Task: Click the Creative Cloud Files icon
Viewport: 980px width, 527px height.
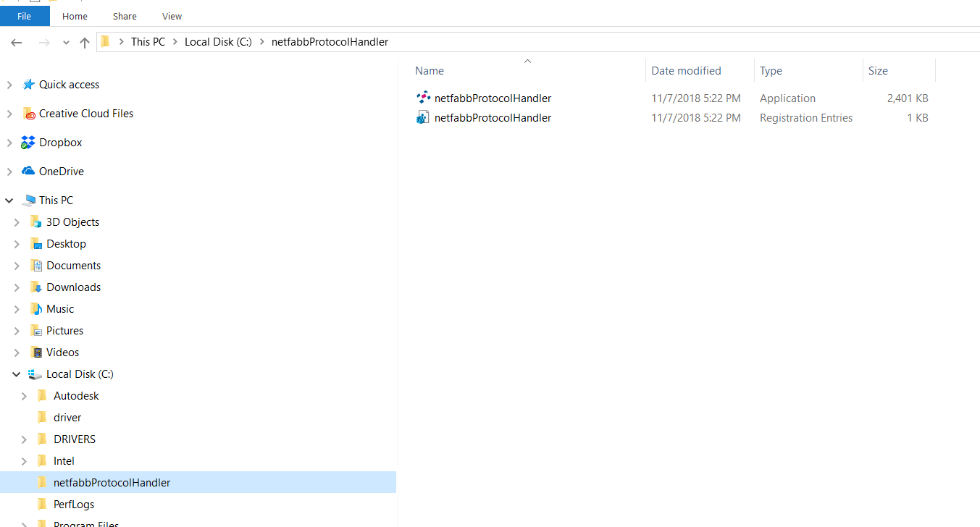Action: click(x=28, y=114)
